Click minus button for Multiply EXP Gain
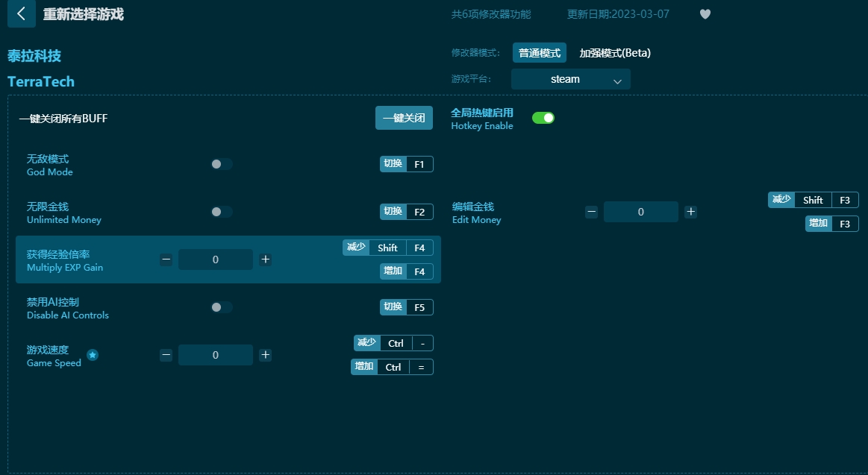This screenshot has height=475, width=868. [x=166, y=259]
